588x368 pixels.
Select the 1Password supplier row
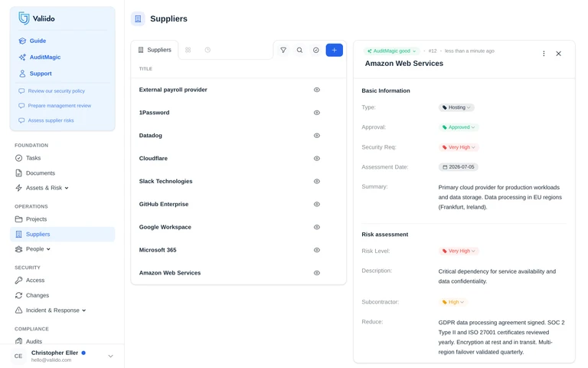coord(239,113)
